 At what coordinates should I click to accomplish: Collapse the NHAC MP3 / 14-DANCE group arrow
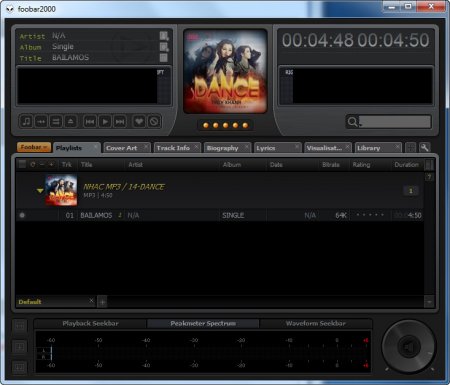click(x=40, y=191)
